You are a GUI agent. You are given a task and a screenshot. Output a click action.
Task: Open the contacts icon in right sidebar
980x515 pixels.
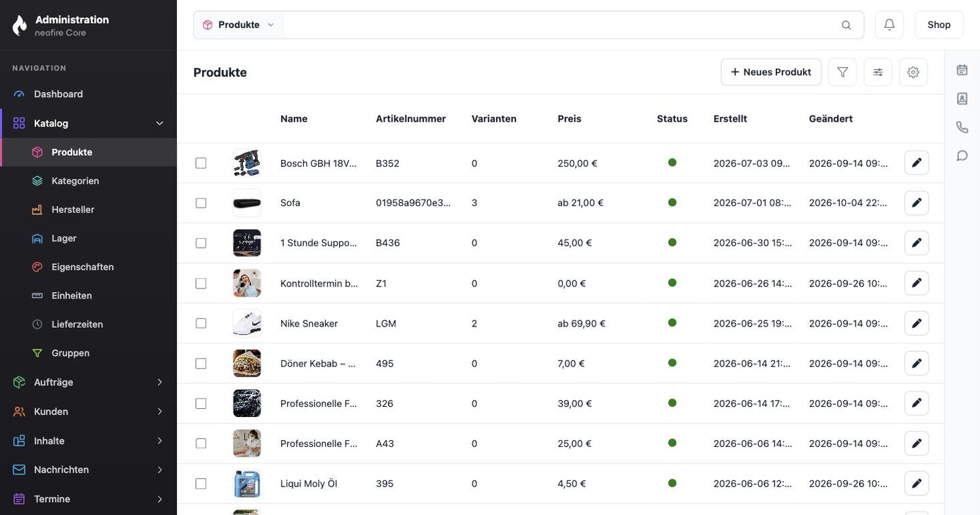coord(962,99)
